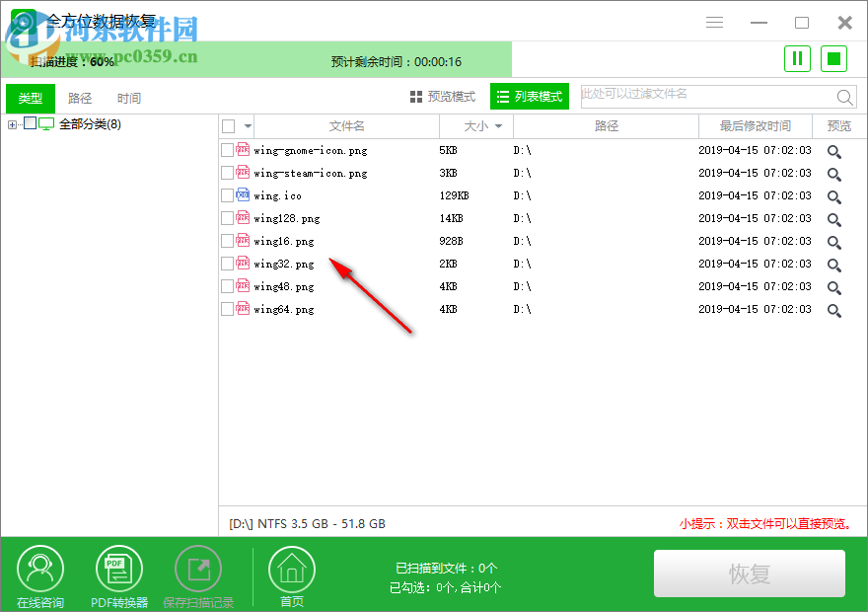Screen dimensions: 868x612
Task: Click the PNG file icon of wing64.png
Action: coord(243,309)
